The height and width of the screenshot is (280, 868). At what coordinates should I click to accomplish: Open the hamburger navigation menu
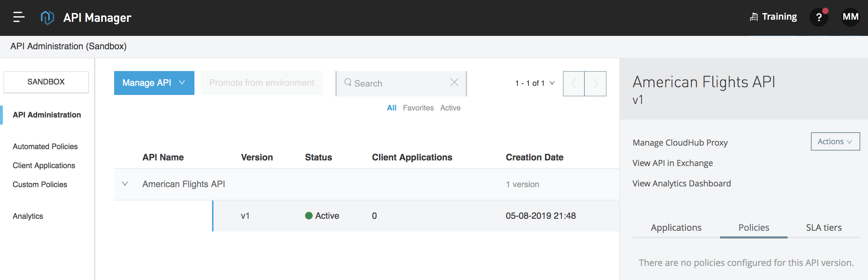pos(19,17)
